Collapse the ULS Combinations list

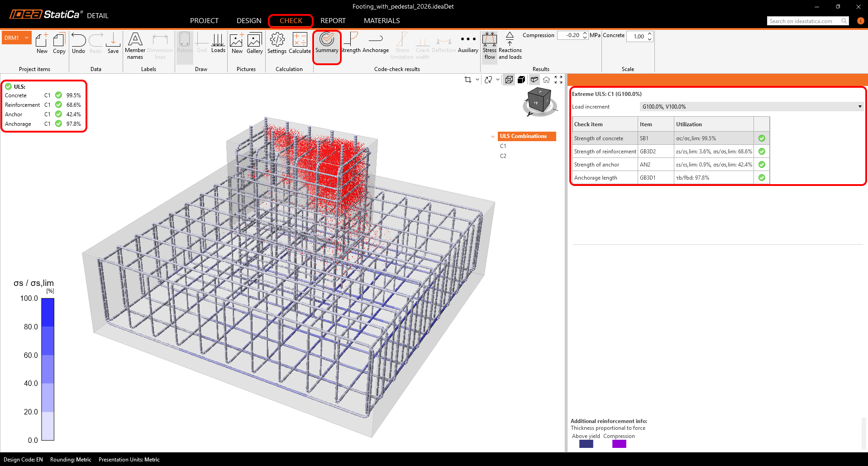pyautogui.click(x=493, y=136)
